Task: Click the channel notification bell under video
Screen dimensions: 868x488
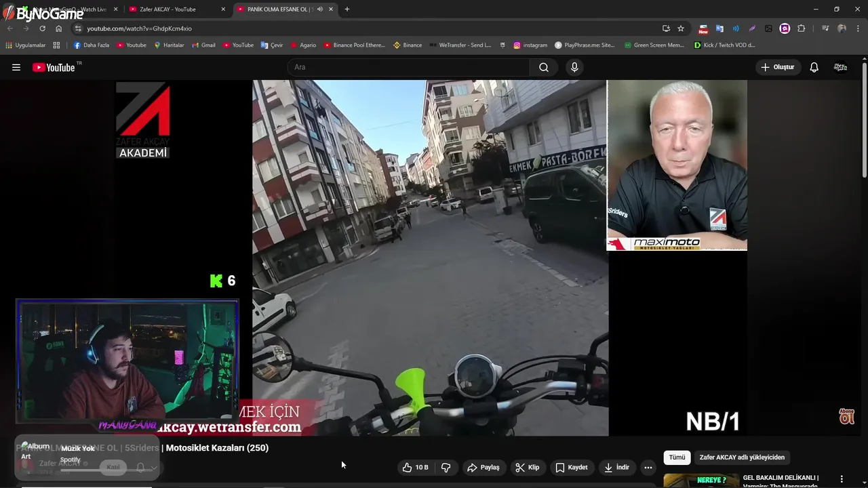Action: click(140, 468)
